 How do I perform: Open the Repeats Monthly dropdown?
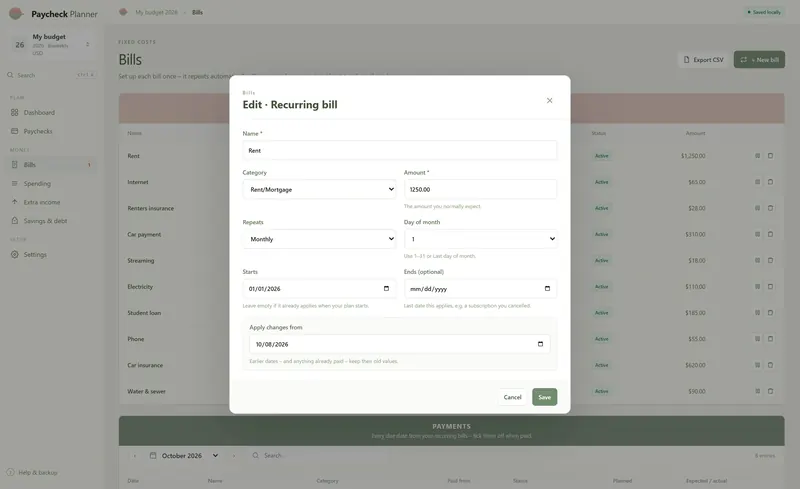point(319,239)
